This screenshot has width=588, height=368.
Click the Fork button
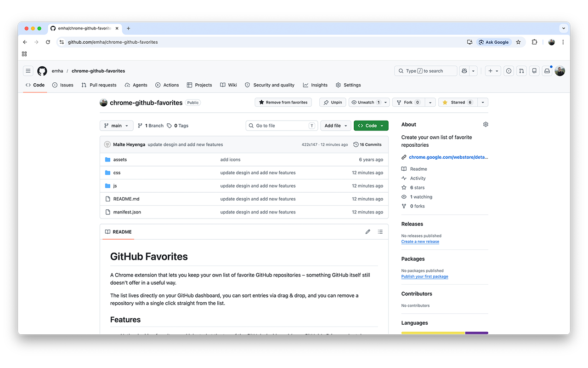coord(409,103)
